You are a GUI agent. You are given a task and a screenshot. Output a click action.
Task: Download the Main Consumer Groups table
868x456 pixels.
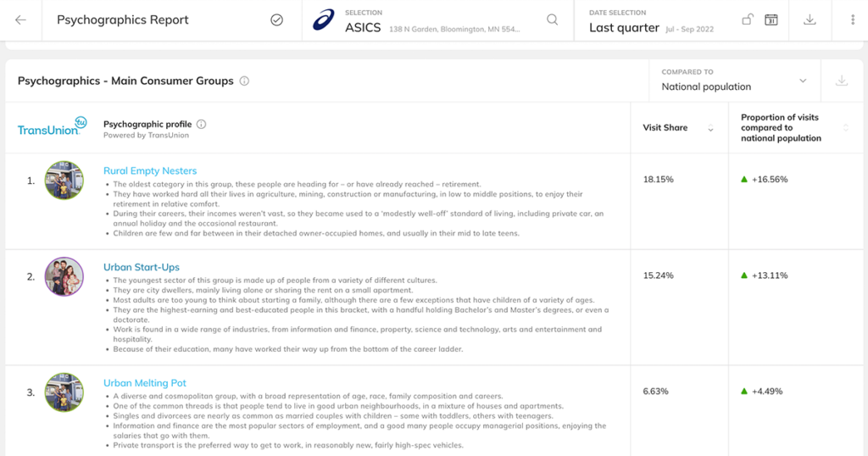(x=842, y=81)
